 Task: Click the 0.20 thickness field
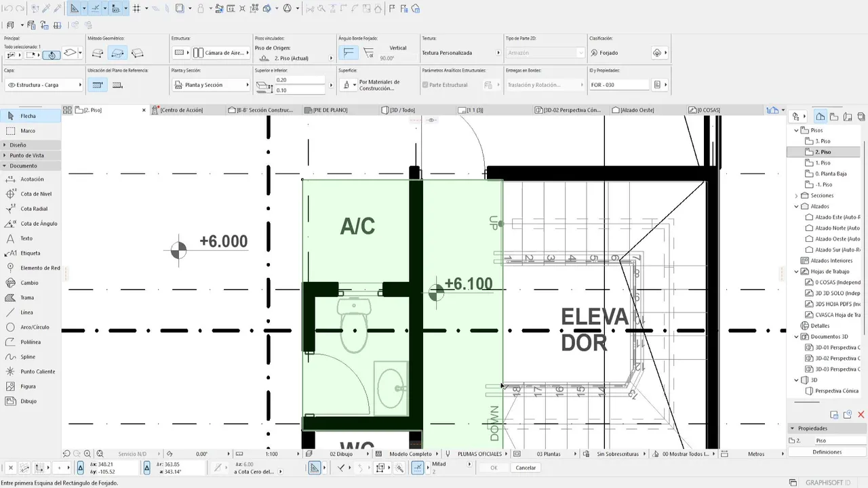[x=300, y=80]
